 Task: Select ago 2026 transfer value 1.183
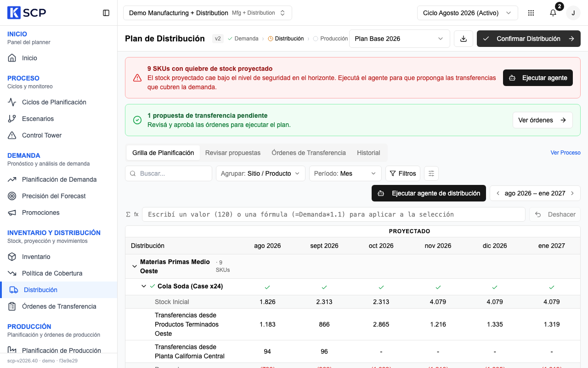(x=267, y=324)
